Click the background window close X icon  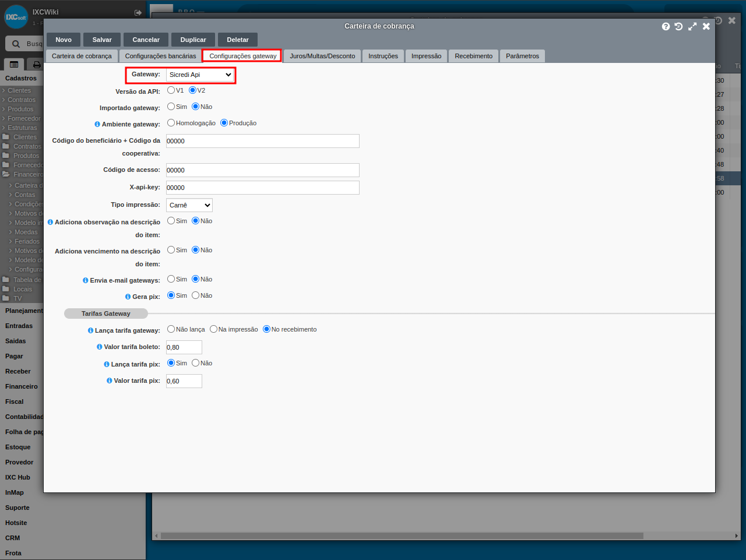[732, 20]
